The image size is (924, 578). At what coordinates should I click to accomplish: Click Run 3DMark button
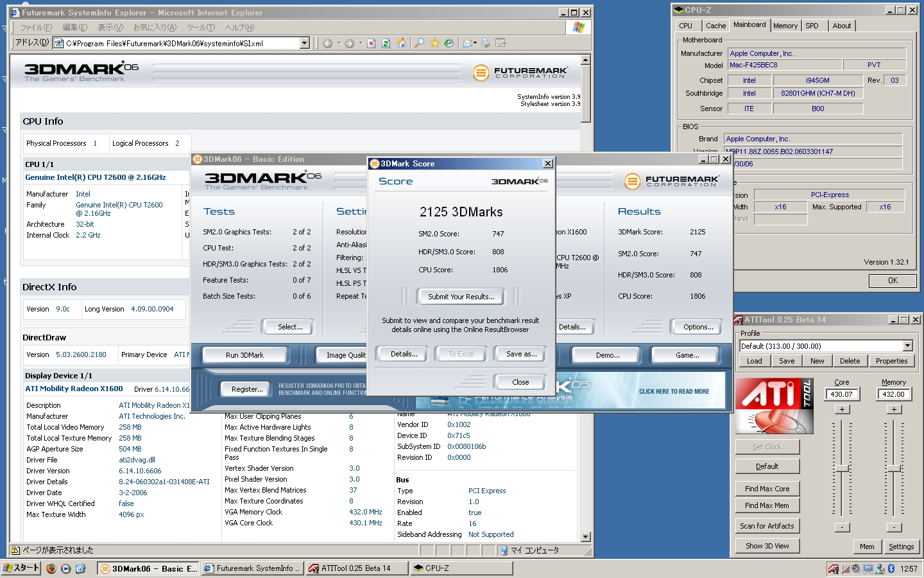point(244,355)
